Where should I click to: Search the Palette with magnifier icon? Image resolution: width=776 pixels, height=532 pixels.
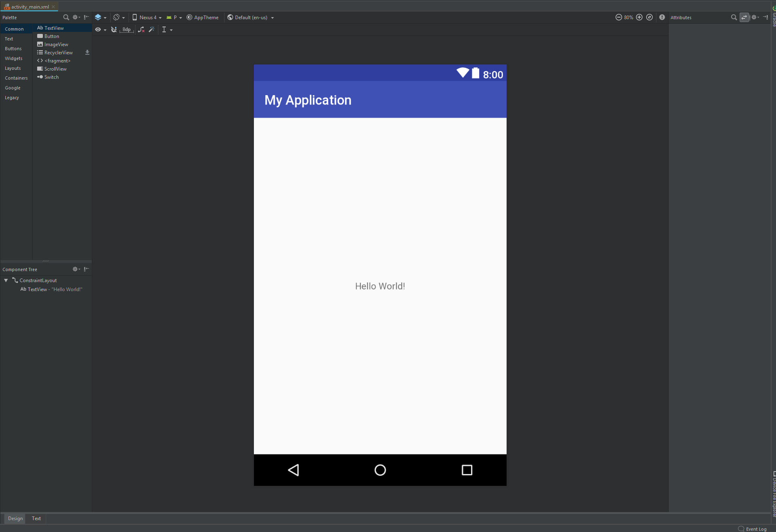(x=66, y=17)
